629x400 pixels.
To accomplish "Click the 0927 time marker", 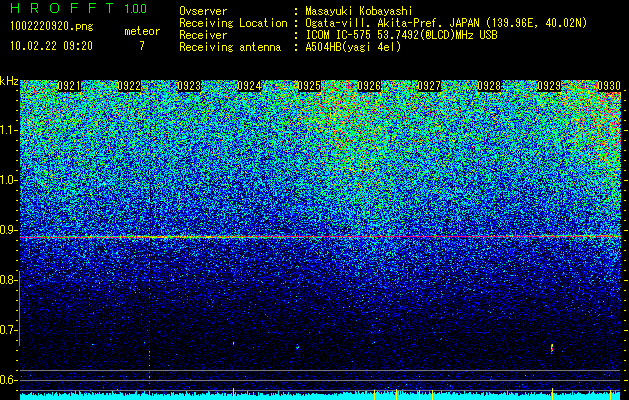I will point(429,86).
